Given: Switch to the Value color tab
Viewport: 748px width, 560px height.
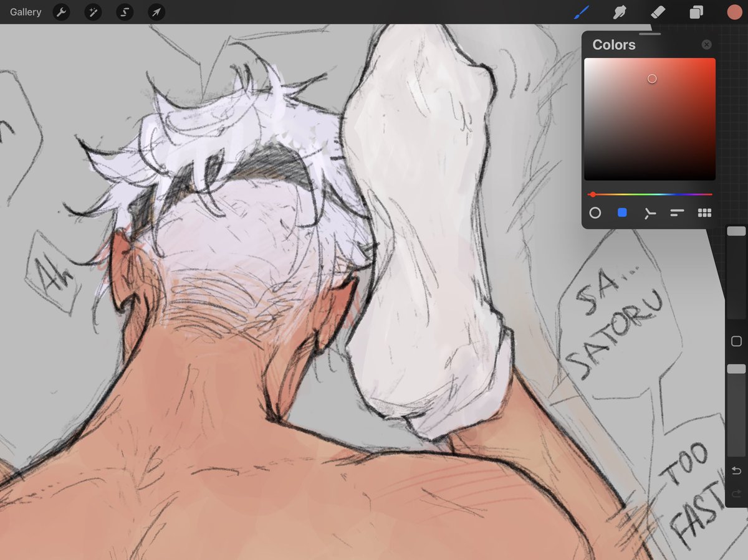Looking at the screenshot, I should coord(677,213).
